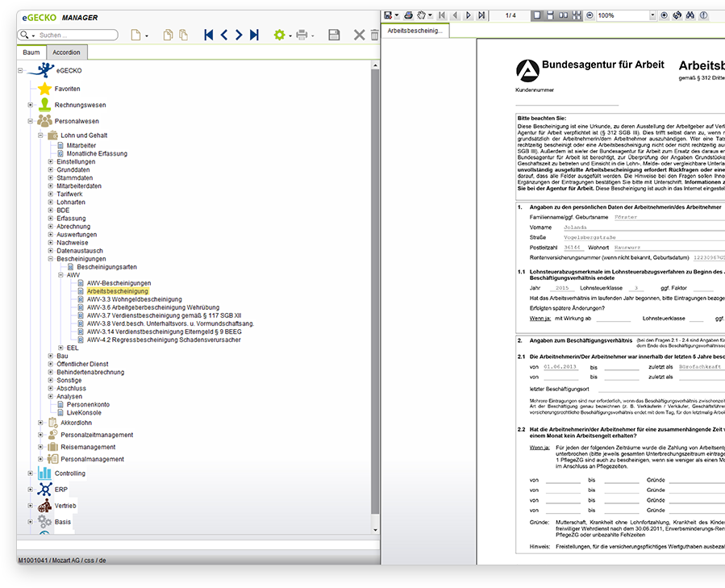This screenshot has height=588, width=725.
Task: Open the dropdown beside the green gear
Action: [290, 36]
